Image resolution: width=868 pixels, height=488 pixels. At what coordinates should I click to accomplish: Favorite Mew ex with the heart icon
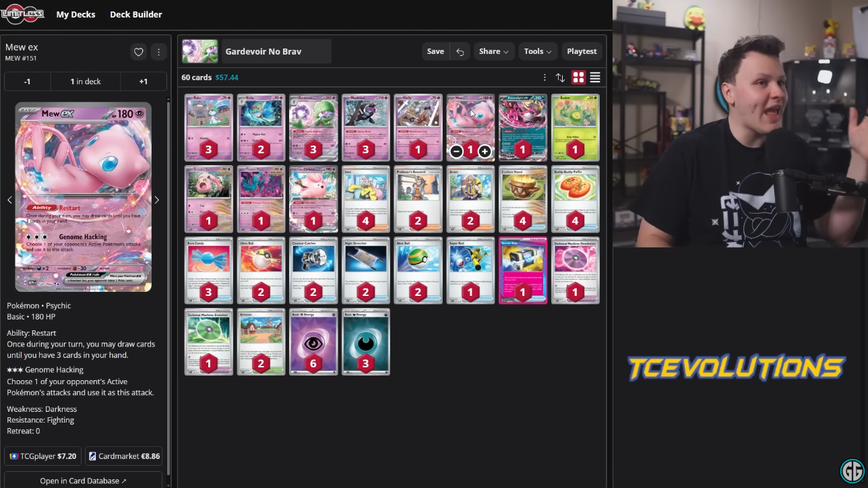point(138,52)
